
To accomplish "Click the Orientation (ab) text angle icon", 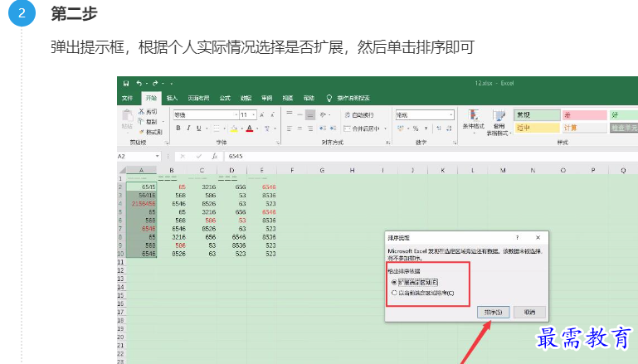I will click(323, 114).
